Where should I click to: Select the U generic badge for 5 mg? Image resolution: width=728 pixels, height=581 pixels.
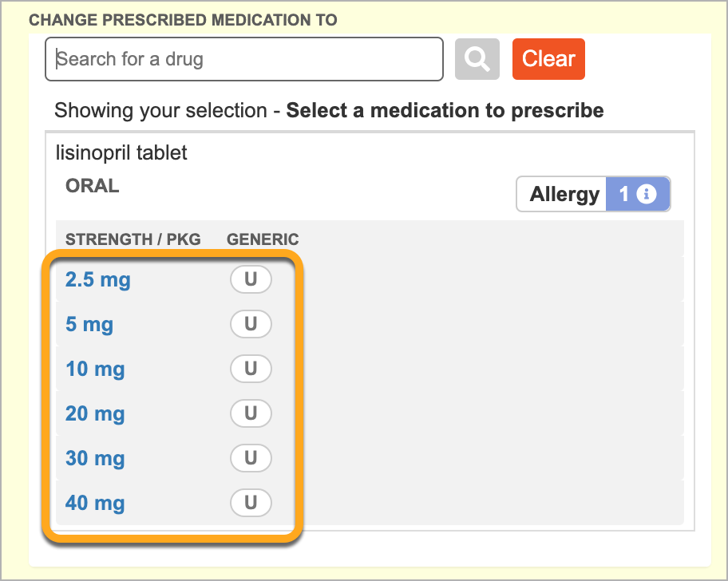(x=251, y=324)
